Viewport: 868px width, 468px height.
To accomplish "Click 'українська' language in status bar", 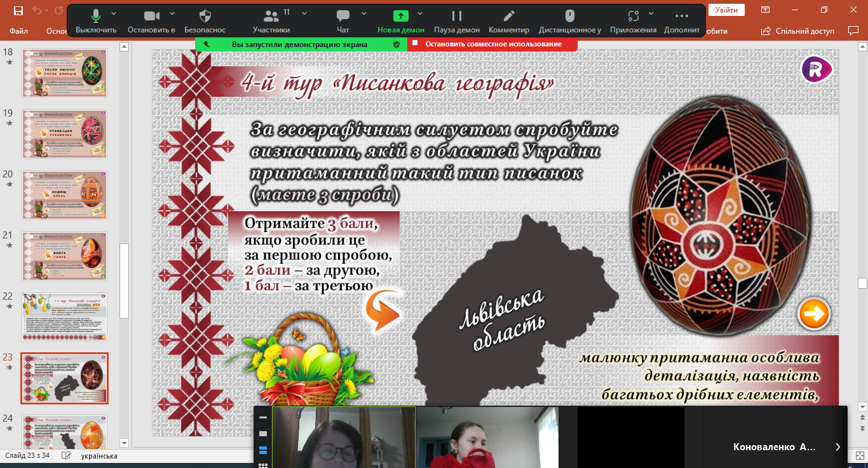I will tap(99, 456).
